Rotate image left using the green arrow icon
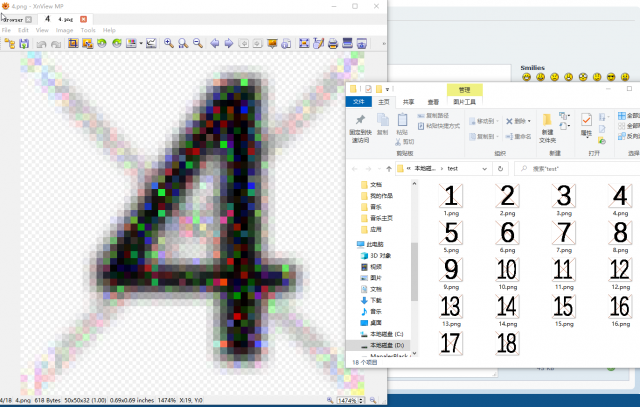This screenshot has width=640, height=407. coord(102,43)
